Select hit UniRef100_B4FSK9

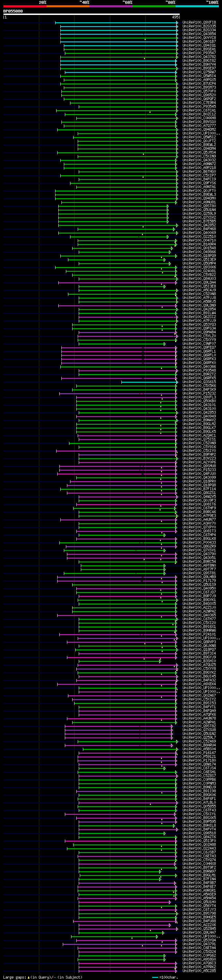coord(199,390)
